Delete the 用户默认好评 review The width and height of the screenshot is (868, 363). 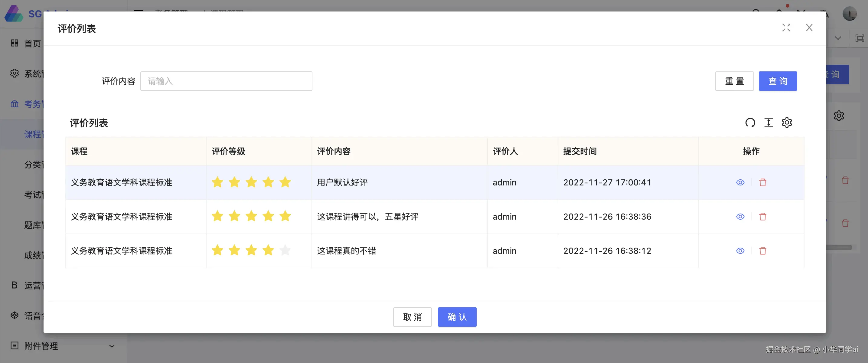click(762, 183)
